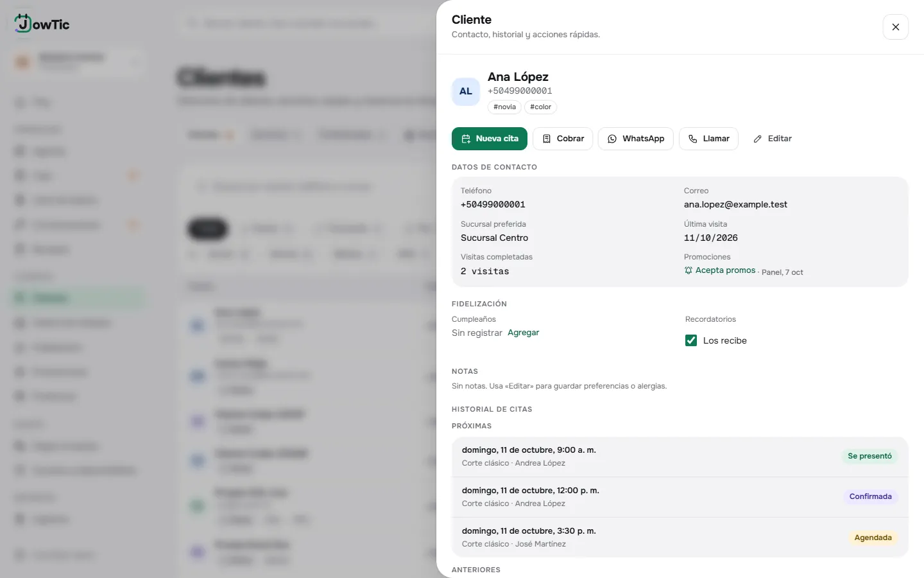Screen dimensions: 924x578
Task: Click the 2 visitas value
Action: [x=485, y=271]
